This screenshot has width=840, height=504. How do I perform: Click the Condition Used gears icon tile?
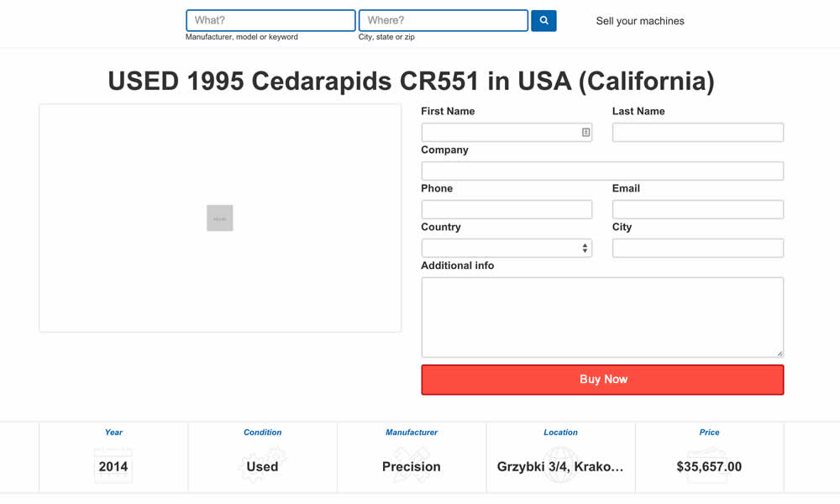(x=263, y=465)
